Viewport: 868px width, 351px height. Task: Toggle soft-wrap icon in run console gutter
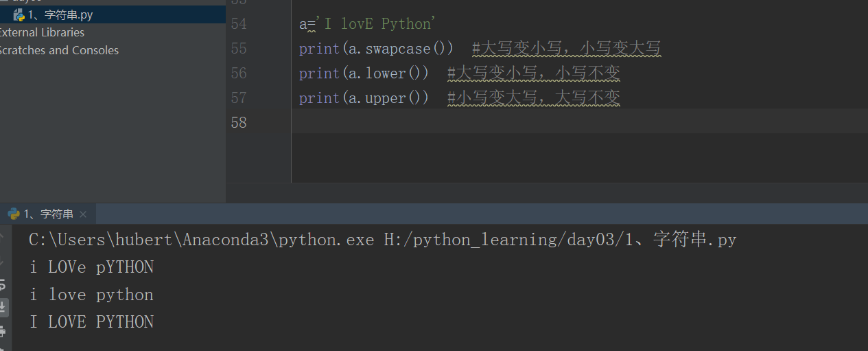tap(2, 284)
